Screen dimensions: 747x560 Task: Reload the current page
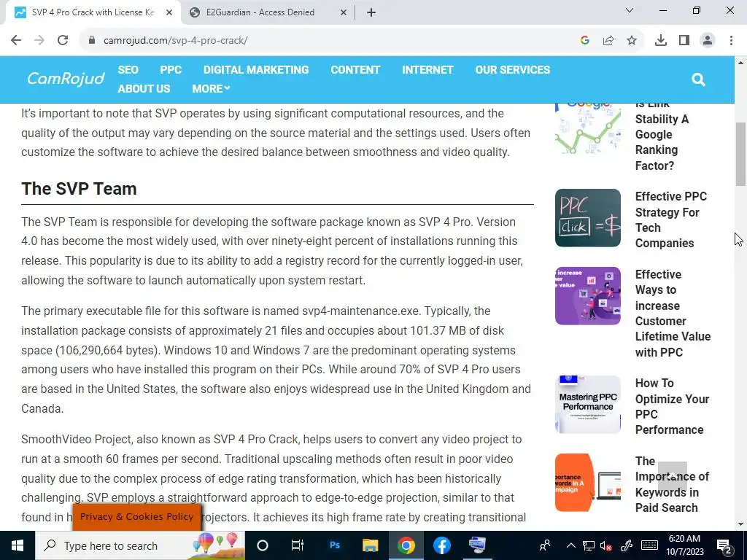click(x=63, y=41)
